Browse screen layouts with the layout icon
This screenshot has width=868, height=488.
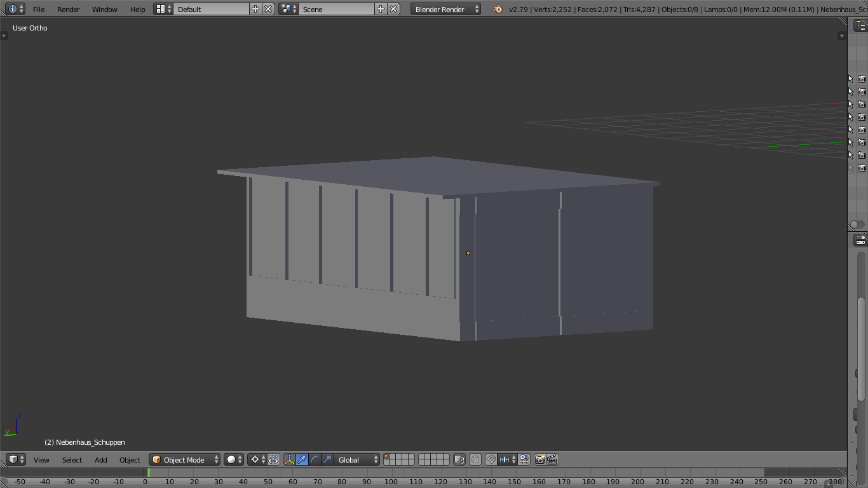click(163, 9)
